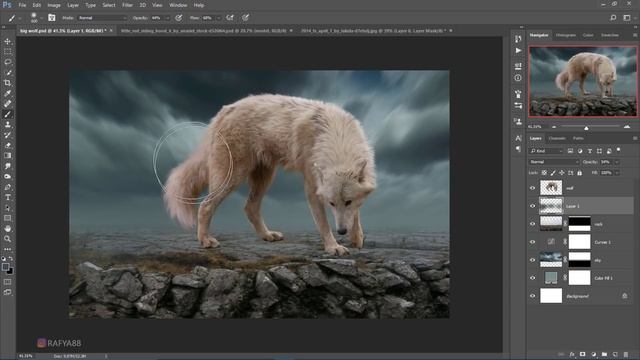Open the Window menu
640x360 pixels.
point(178,5)
